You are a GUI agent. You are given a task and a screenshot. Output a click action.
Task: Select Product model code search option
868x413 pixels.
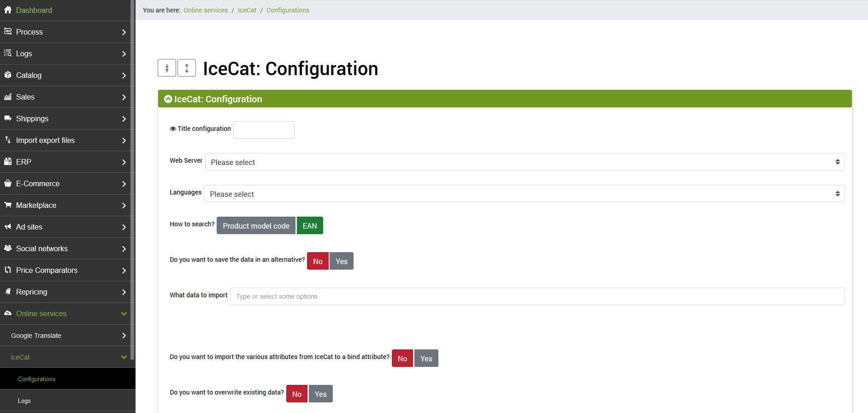pyautogui.click(x=256, y=226)
